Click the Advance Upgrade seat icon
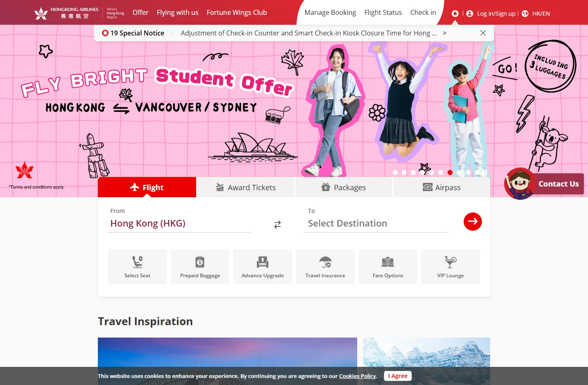 click(x=263, y=262)
